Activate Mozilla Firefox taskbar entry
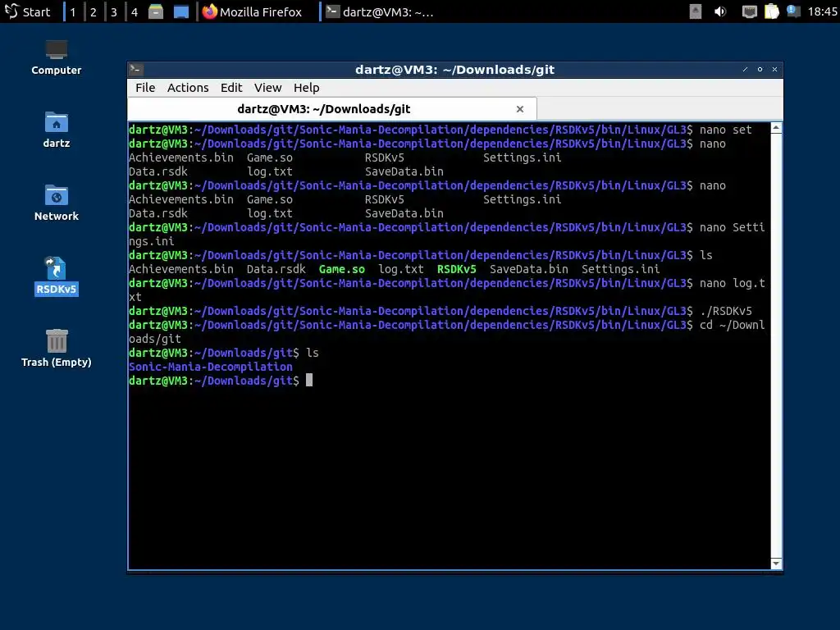Screen dimensions: 840x630 [x=252, y=11]
